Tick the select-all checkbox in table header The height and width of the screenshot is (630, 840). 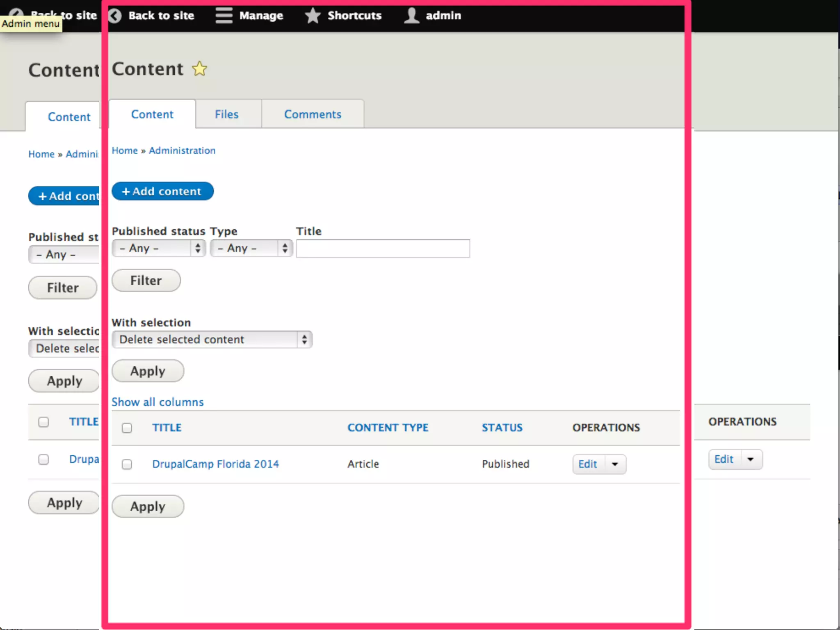point(127,428)
